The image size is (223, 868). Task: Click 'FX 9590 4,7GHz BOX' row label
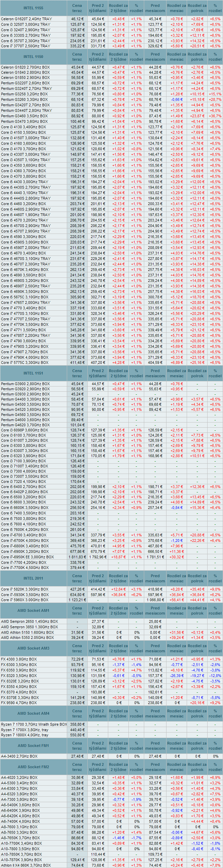tap(19, 703)
